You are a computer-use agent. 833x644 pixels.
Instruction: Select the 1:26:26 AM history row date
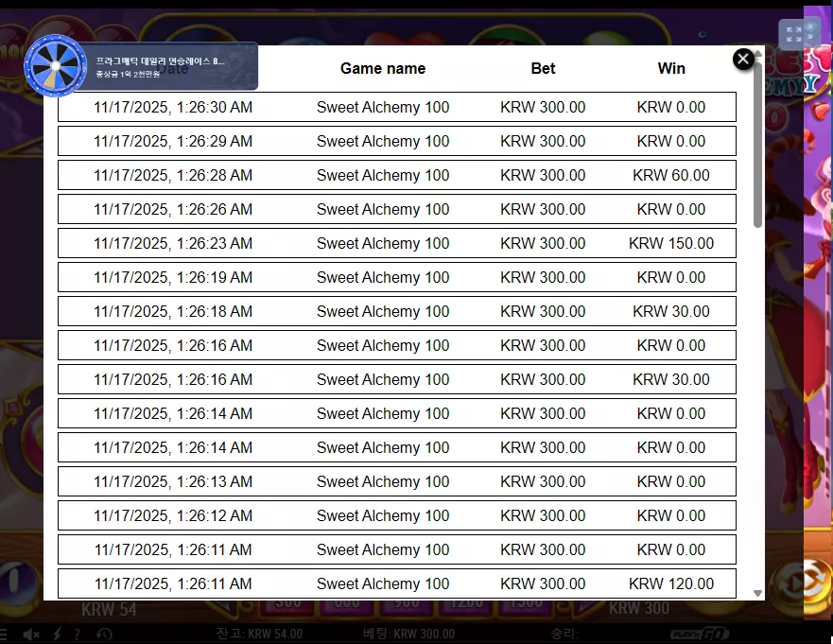(173, 209)
